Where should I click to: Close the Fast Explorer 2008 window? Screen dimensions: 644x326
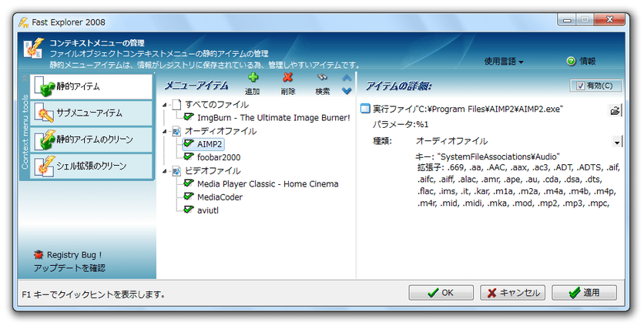coord(610,20)
